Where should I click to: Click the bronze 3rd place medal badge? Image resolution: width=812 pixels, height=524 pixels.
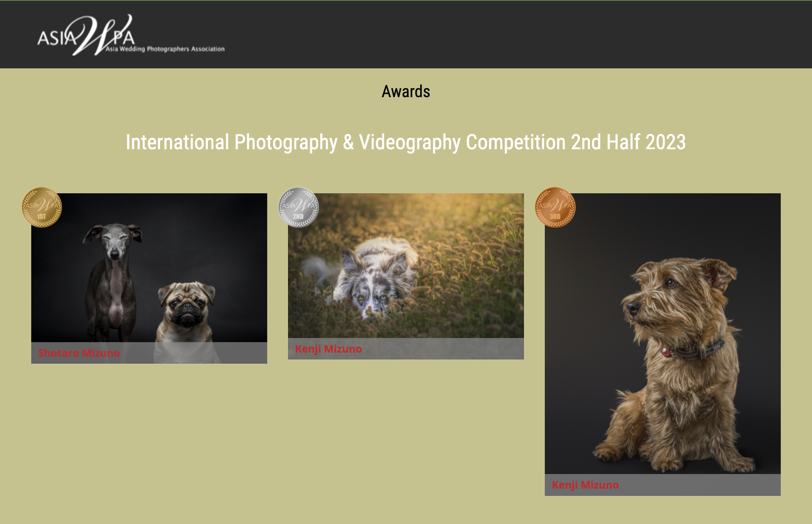(x=555, y=208)
